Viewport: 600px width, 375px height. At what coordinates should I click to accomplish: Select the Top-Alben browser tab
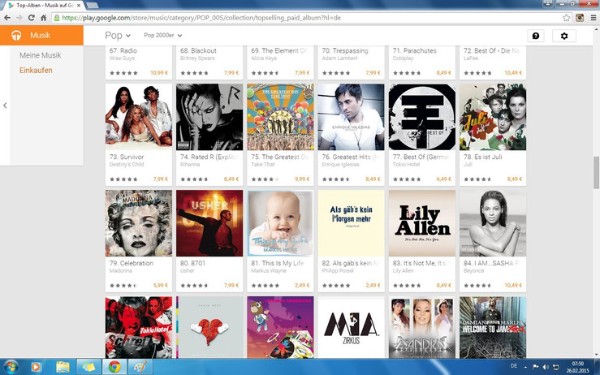coord(44,5)
